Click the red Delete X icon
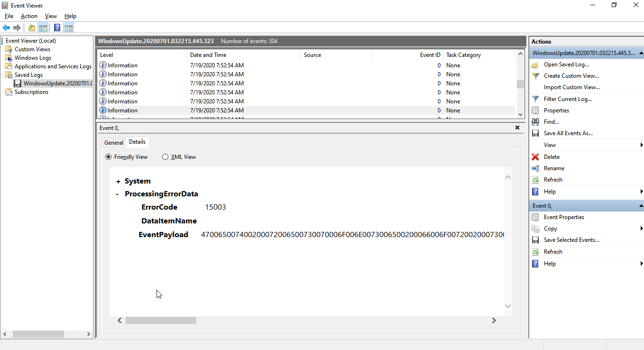Screen dimensions: 644x350 535,157
